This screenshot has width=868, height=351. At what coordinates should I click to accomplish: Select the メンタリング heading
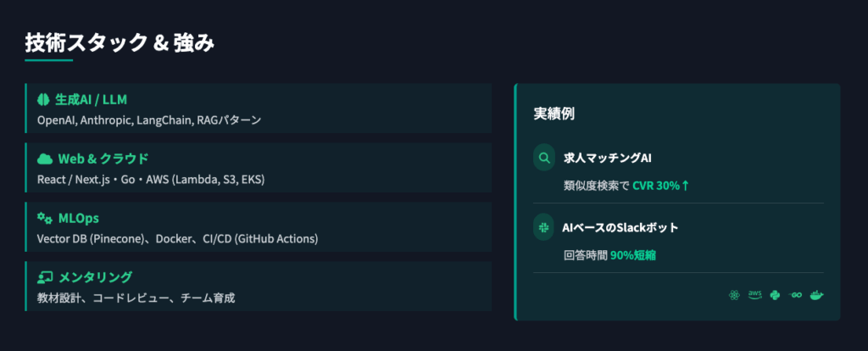coord(95,277)
